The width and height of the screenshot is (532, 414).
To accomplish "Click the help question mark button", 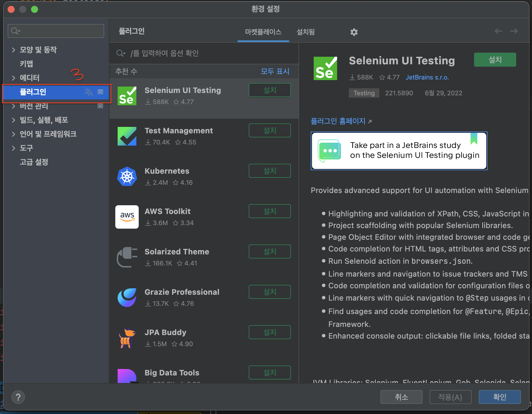I will (x=18, y=397).
